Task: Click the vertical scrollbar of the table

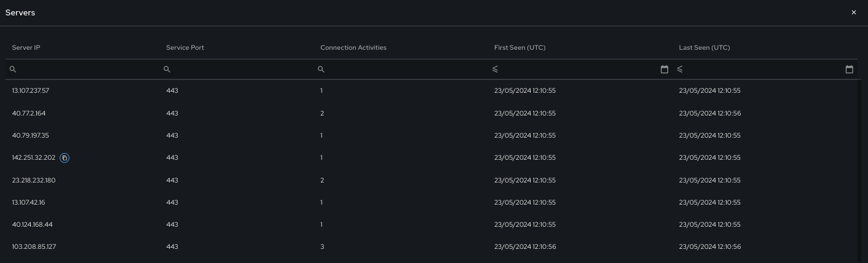Action: click(x=859, y=171)
